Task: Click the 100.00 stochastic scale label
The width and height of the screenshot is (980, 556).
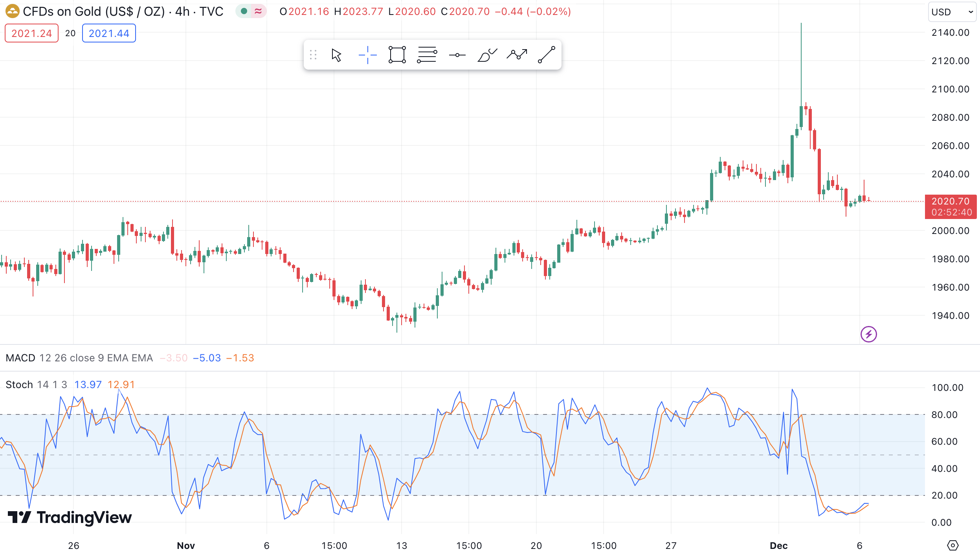Action: (x=947, y=388)
